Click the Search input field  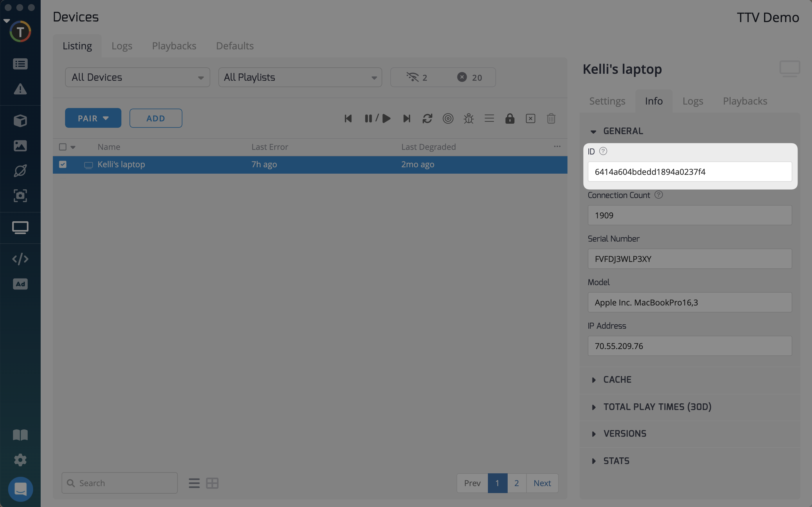coord(124,483)
